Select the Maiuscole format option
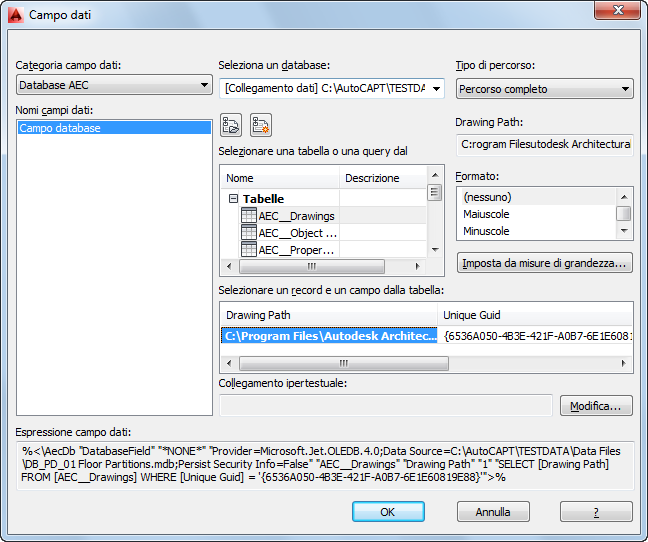Image resolution: width=648 pixels, height=542 pixels. (x=536, y=214)
